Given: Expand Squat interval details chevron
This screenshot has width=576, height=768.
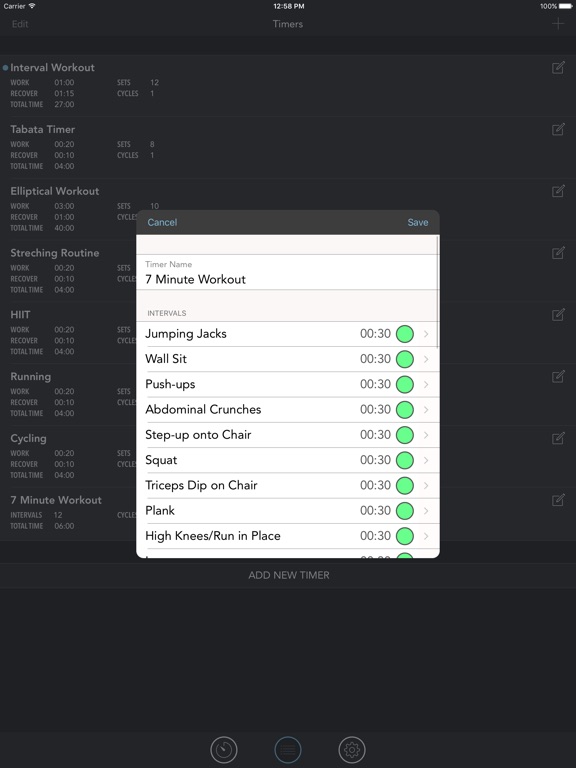Looking at the screenshot, I should [426, 460].
